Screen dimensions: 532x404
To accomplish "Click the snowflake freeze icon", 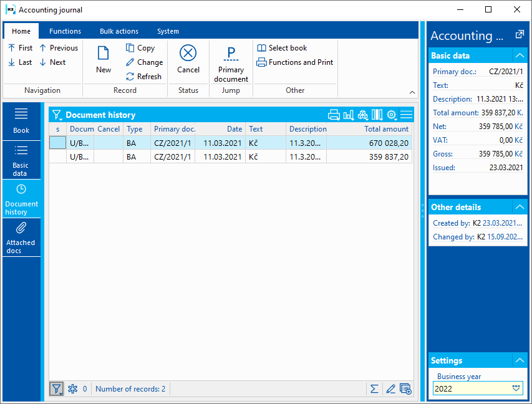I will [72, 389].
